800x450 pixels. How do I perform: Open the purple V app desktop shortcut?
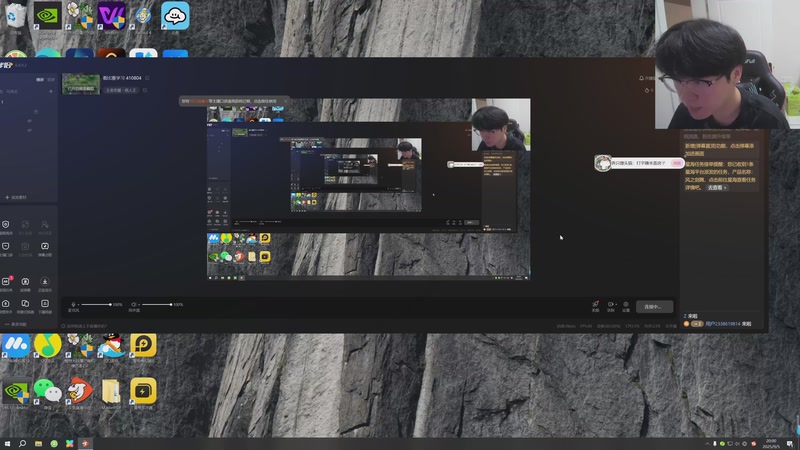tap(111, 16)
